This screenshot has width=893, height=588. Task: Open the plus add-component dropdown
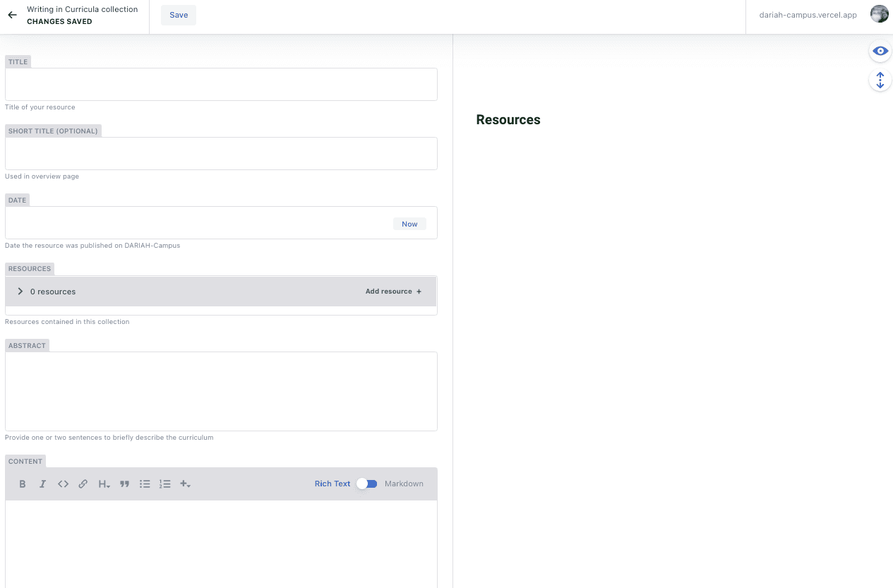(185, 484)
